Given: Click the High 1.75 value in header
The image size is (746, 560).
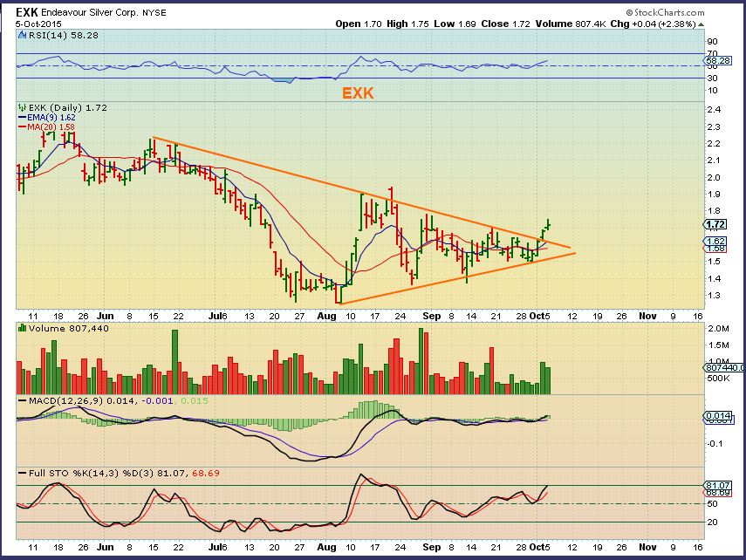Looking at the screenshot, I should click(407, 24).
